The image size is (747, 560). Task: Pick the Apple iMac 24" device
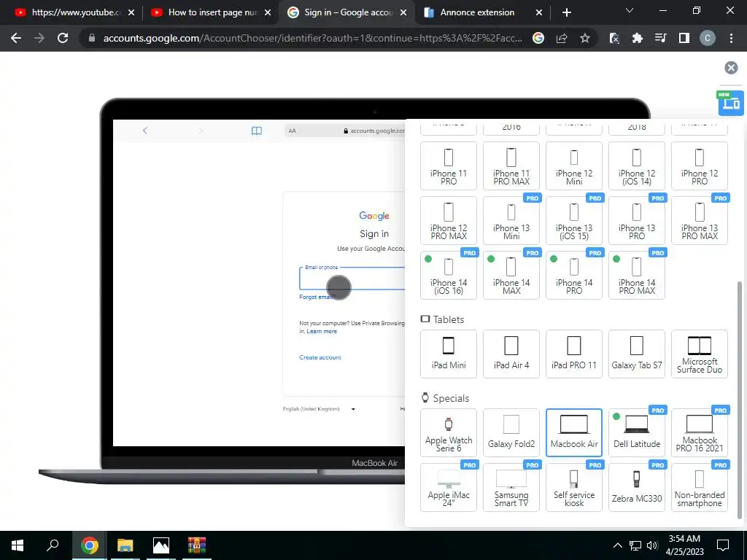(x=449, y=488)
